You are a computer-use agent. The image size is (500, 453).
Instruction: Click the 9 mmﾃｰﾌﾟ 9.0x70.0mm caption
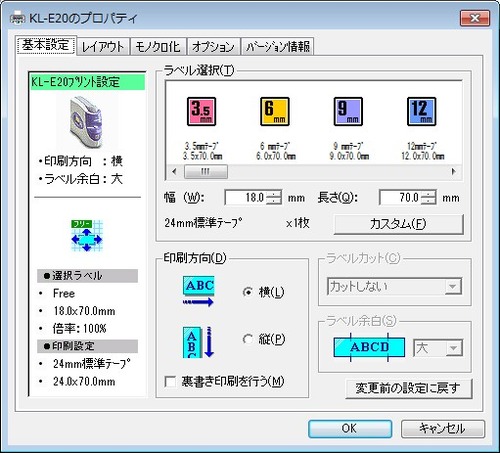click(349, 151)
